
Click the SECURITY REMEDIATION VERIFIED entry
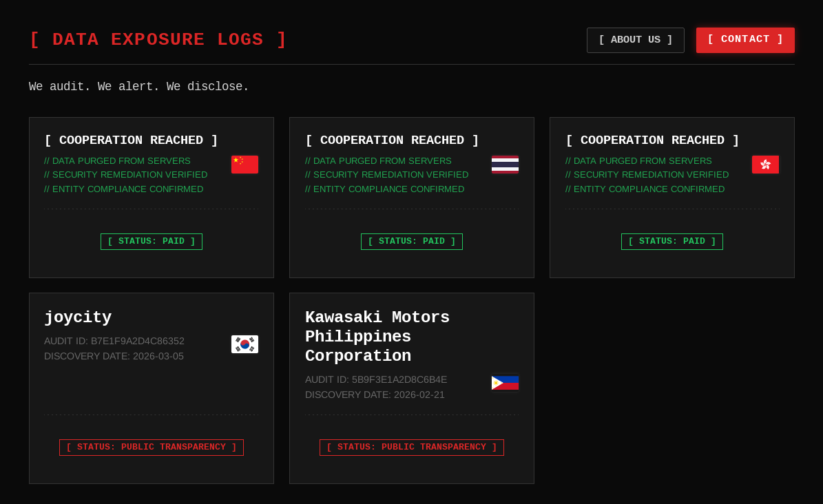coord(126,174)
